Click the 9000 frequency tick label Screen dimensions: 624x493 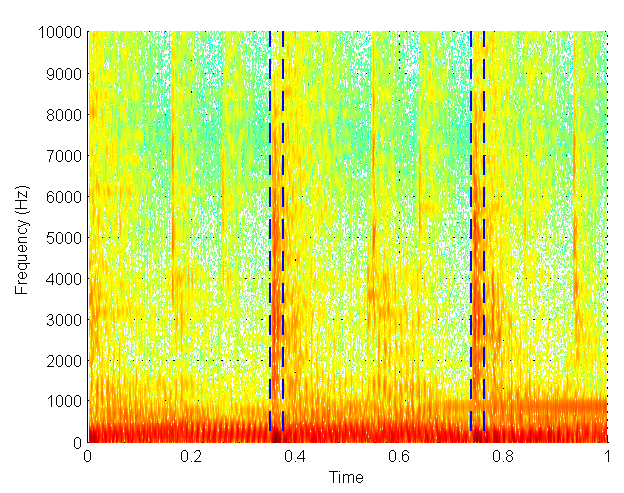64,74
